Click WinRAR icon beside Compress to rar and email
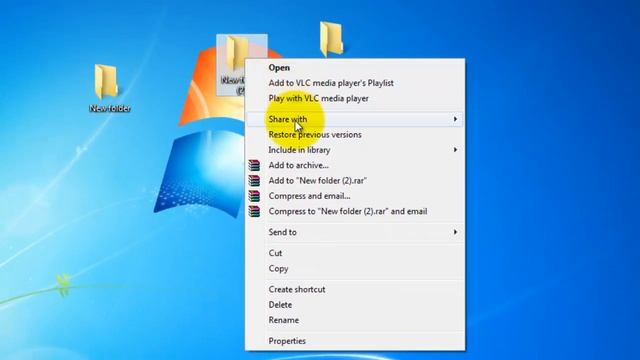 point(254,211)
